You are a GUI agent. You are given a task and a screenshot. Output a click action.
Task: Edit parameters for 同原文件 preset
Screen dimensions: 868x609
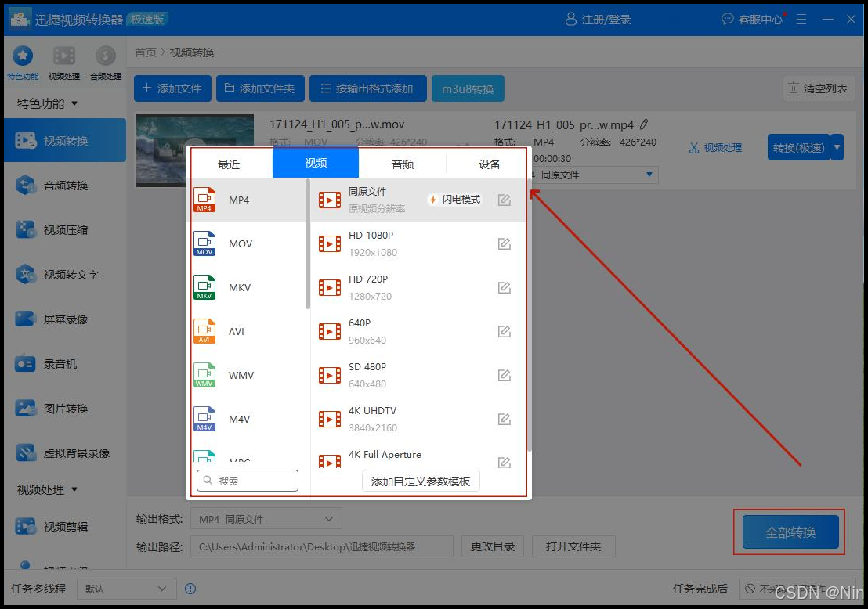pos(504,200)
